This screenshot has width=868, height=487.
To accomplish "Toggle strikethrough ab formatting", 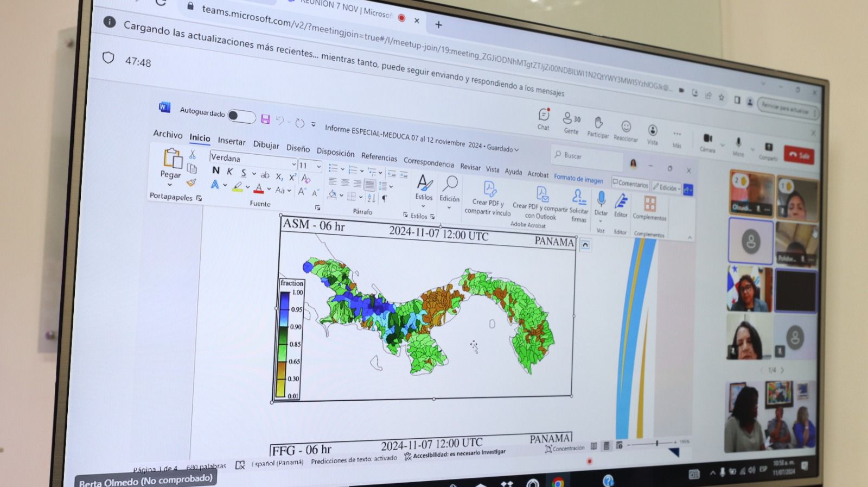I will [265, 175].
